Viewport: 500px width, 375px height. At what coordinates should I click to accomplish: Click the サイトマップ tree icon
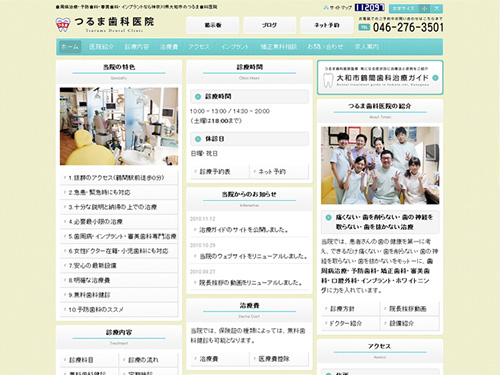[x=326, y=8]
